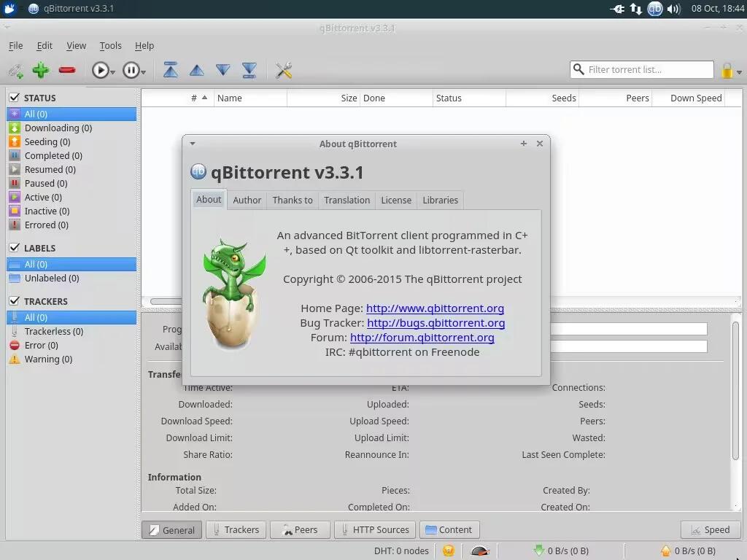747x560 pixels.
Task: Click the red minus Delete torrent icon
Action: click(67, 71)
